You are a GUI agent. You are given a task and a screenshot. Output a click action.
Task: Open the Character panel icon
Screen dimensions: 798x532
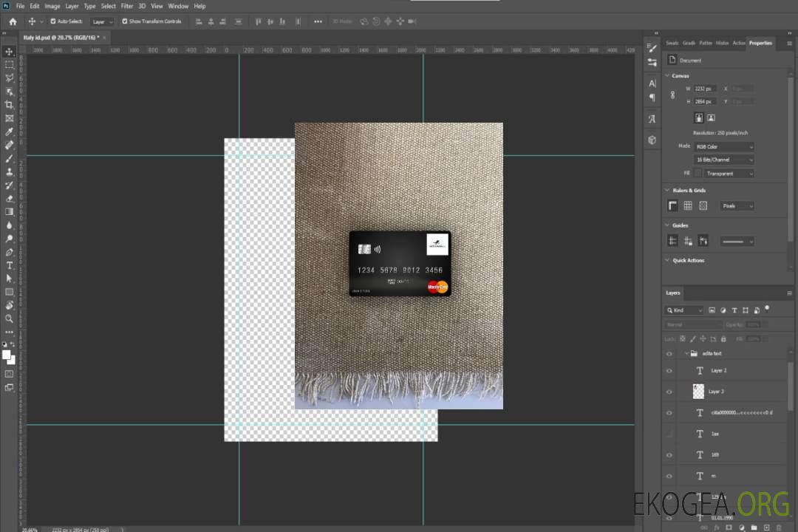[x=652, y=83]
